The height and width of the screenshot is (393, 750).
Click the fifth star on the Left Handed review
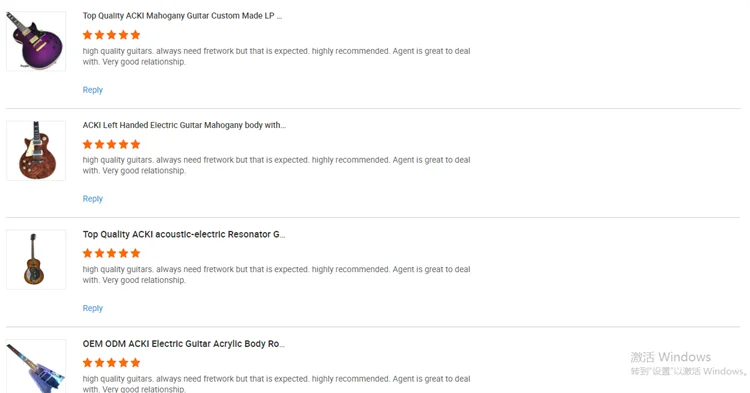135,144
